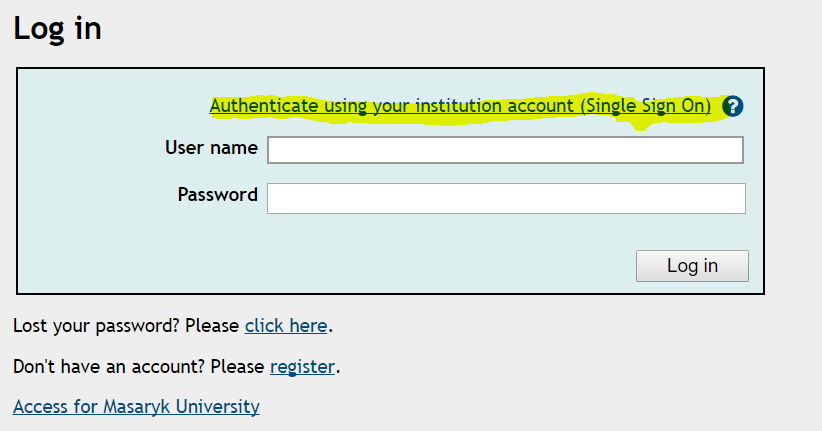
Task: Choose Masaryk University access option
Action: (136, 407)
